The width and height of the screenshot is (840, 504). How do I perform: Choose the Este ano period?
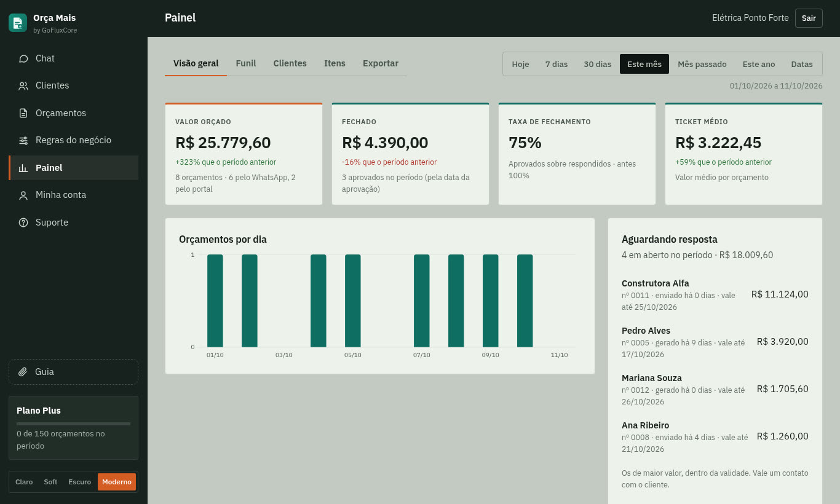(759, 64)
